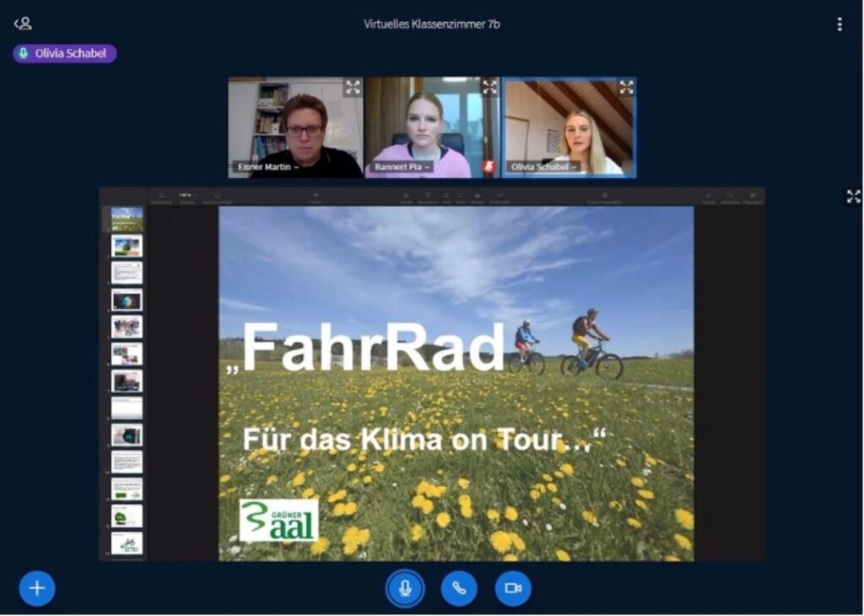Make the shared presentation fullscreen

point(853,197)
